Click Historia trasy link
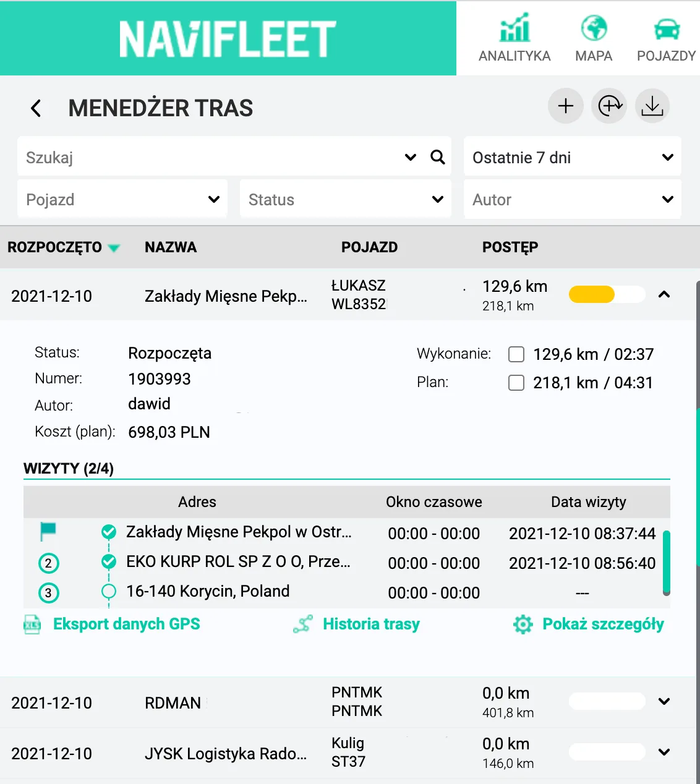 371,624
